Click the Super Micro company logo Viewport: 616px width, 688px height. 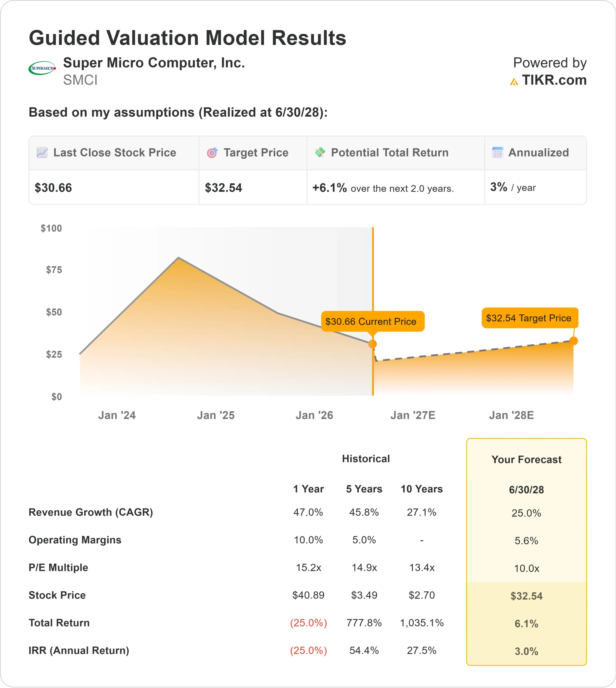click(42, 68)
